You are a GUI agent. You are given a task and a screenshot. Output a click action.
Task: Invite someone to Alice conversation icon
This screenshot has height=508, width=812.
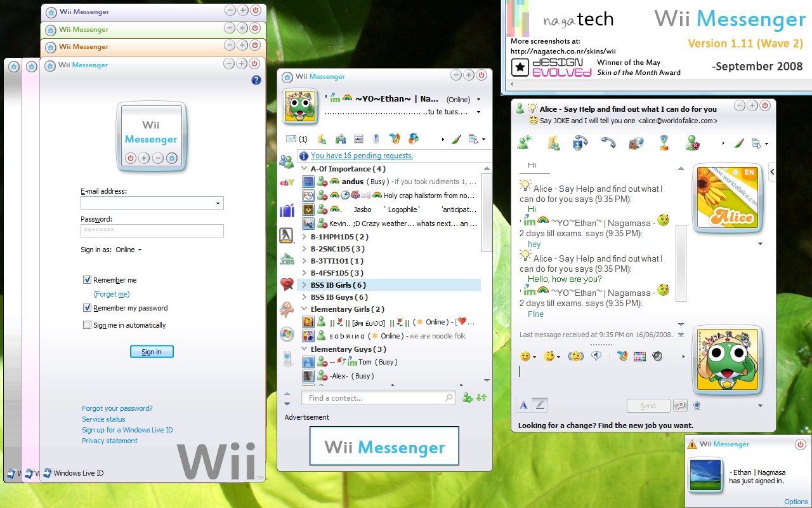[x=524, y=144]
